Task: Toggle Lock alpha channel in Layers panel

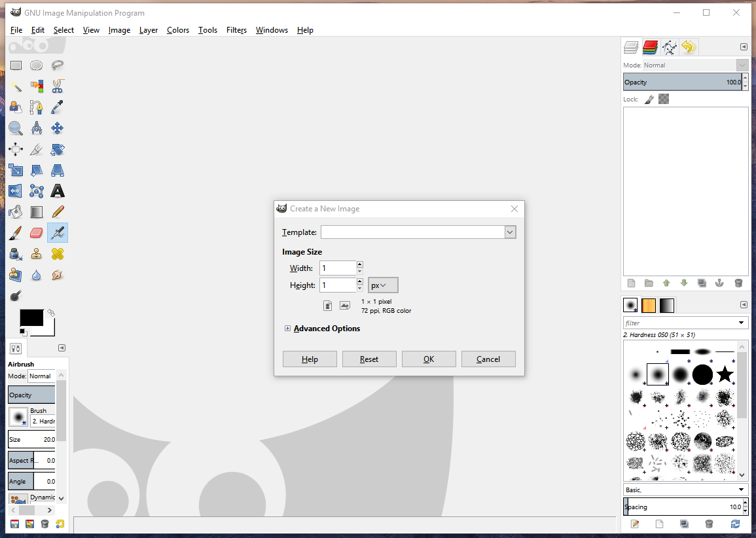Action: click(664, 99)
